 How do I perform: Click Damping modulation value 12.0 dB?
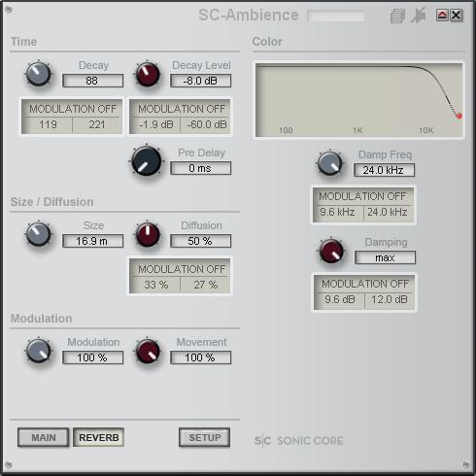390,299
